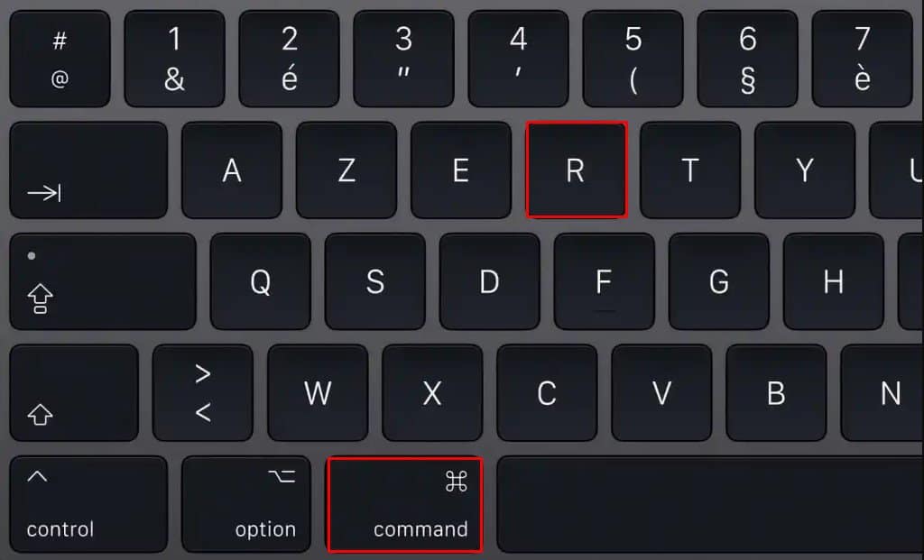Viewport: 924px width, 560px height.
Task: Click the > < key
Action: (203, 393)
